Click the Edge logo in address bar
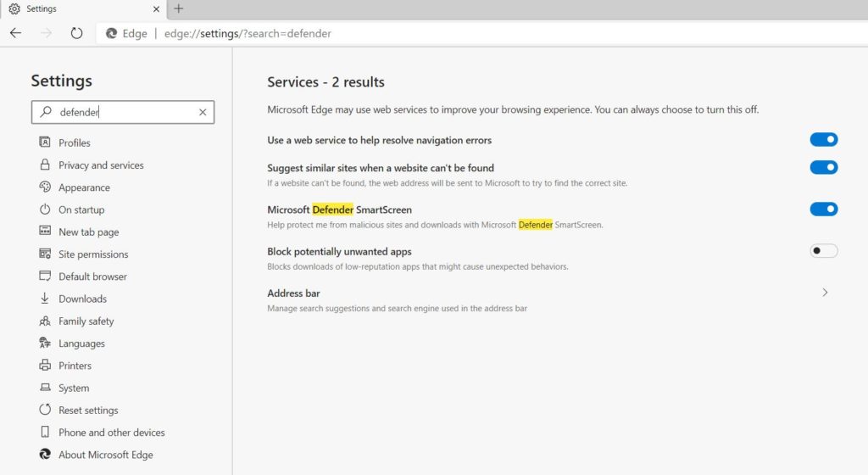This screenshot has height=475, width=868. click(x=111, y=33)
